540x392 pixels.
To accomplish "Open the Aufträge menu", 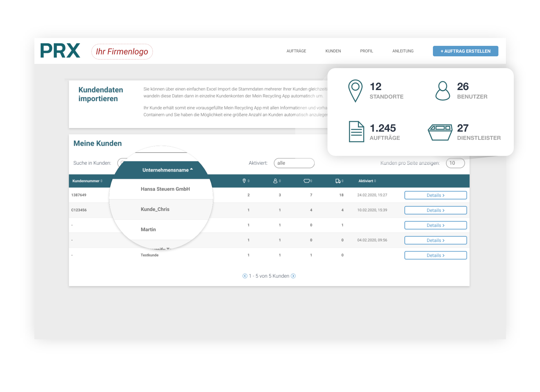I will (296, 51).
